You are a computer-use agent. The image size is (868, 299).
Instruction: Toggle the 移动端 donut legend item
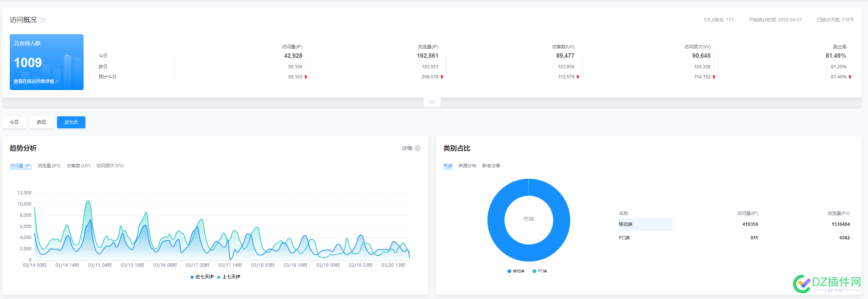tap(516, 271)
